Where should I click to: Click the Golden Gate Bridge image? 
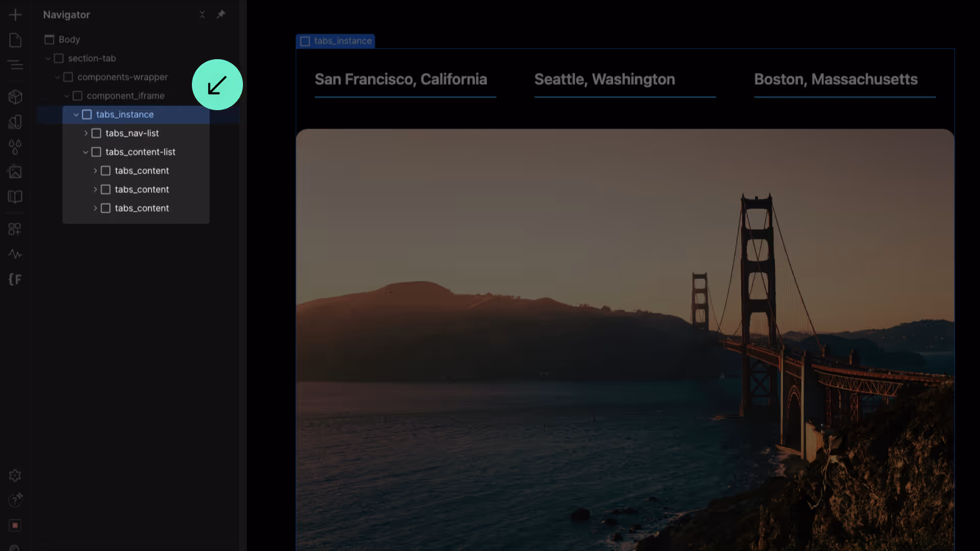pos(625,337)
